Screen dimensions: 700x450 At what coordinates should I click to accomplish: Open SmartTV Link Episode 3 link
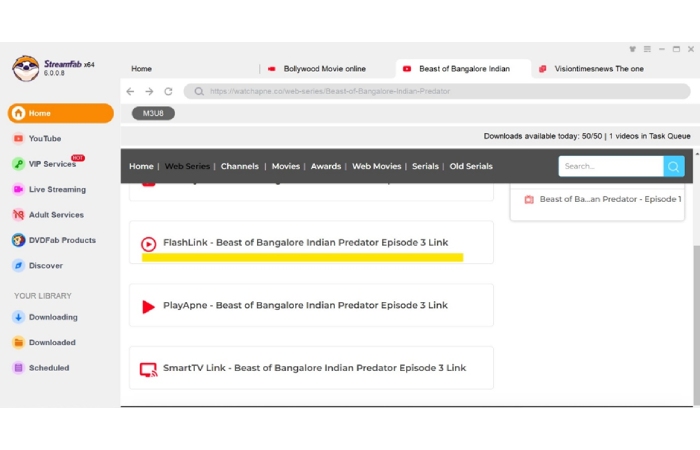tap(311, 368)
